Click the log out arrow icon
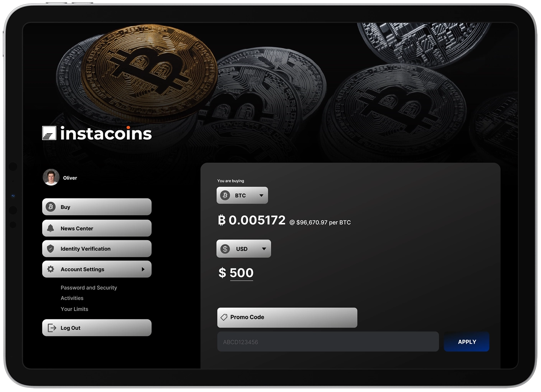This screenshot has height=392, width=541. coord(52,328)
